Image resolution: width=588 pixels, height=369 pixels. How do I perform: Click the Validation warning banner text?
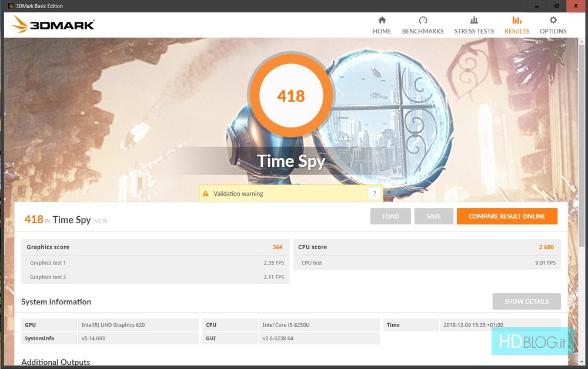238,194
